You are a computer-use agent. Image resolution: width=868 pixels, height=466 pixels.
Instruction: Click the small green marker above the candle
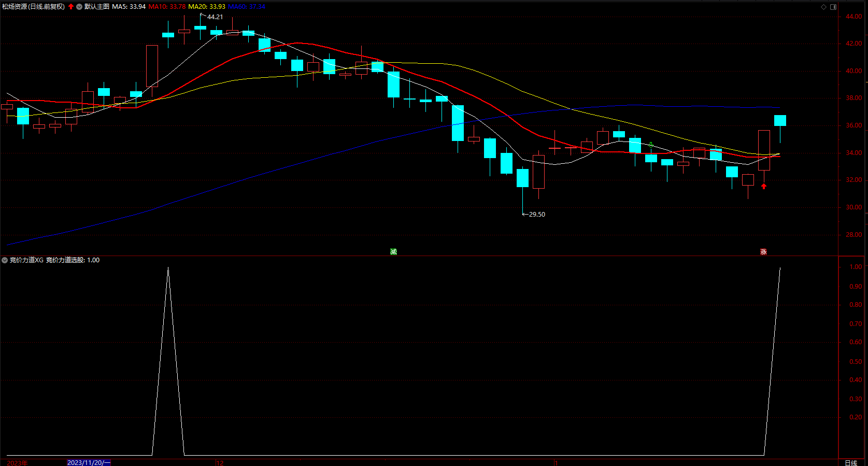coord(651,145)
